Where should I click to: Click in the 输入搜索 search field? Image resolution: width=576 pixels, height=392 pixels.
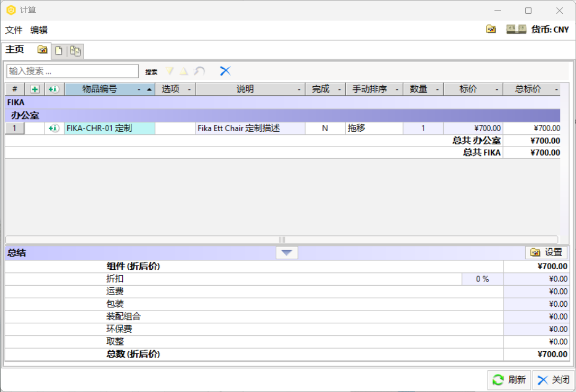tap(73, 71)
